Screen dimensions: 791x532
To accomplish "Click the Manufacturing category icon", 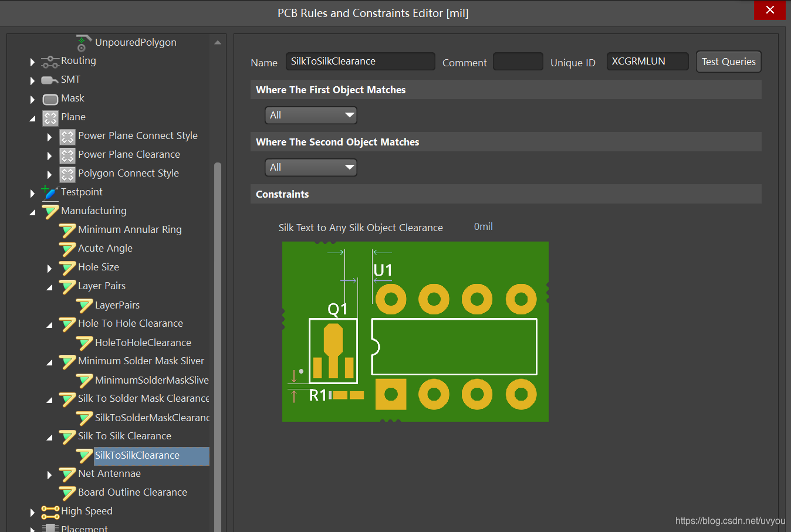I will tap(50, 212).
